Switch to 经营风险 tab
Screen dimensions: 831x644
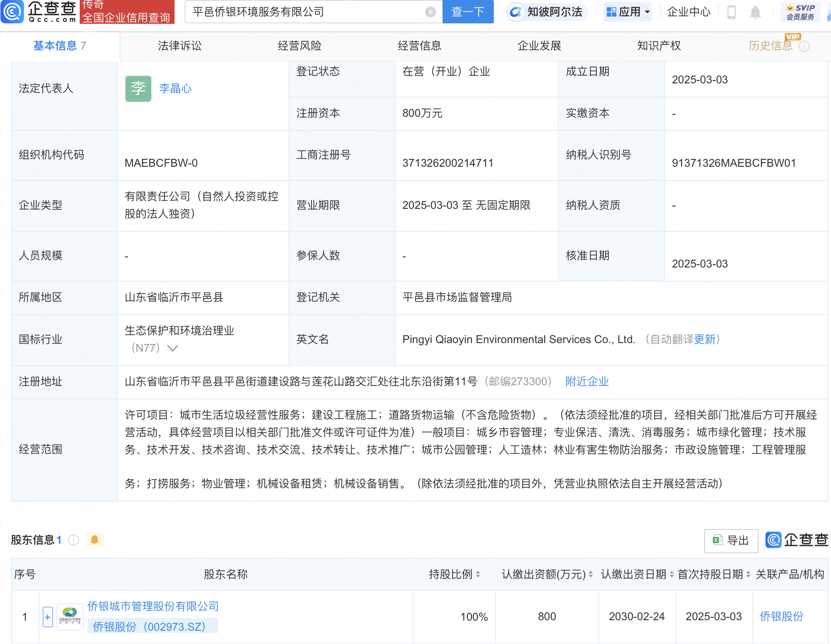tap(300, 46)
